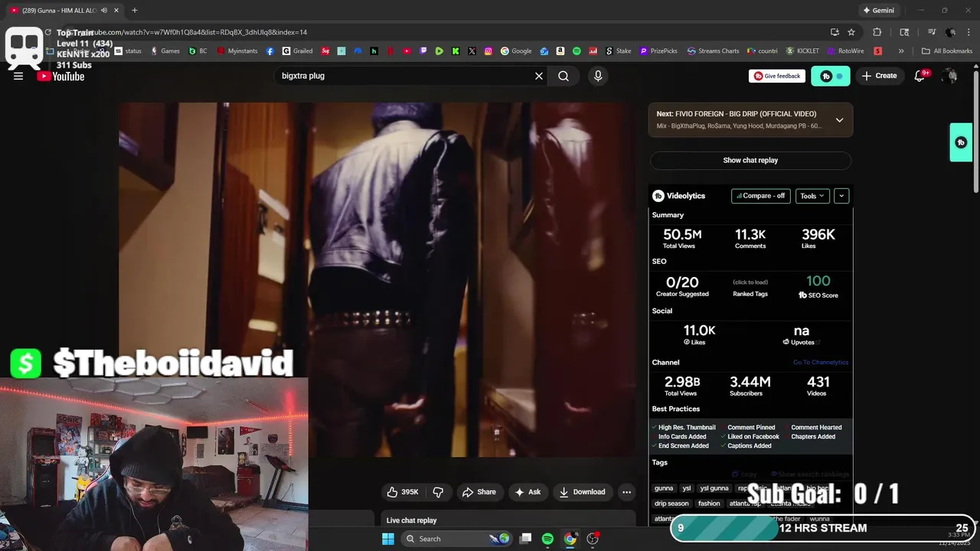Image resolution: width=980 pixels, height=551 pixels.
Task: Open the Spotify bookmark icon
Action: (x=577, y=51)
